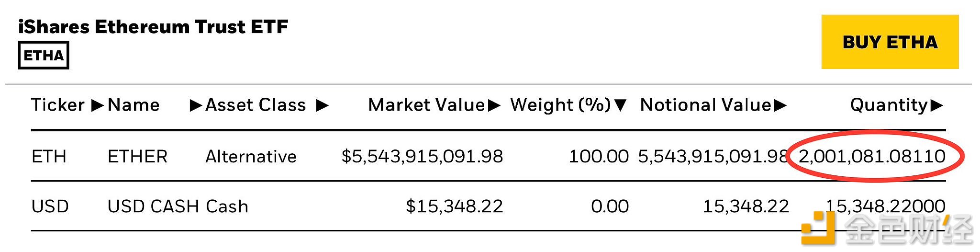The image size is (980, 252).
Task: Select the ETH ticker cell
Action: point(49,157)
